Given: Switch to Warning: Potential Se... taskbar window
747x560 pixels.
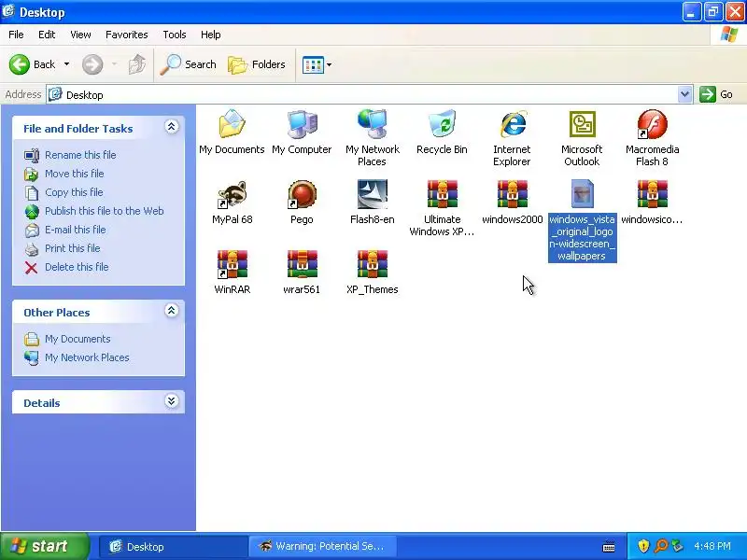Looking at the screenshot, I should coord(323,547).
